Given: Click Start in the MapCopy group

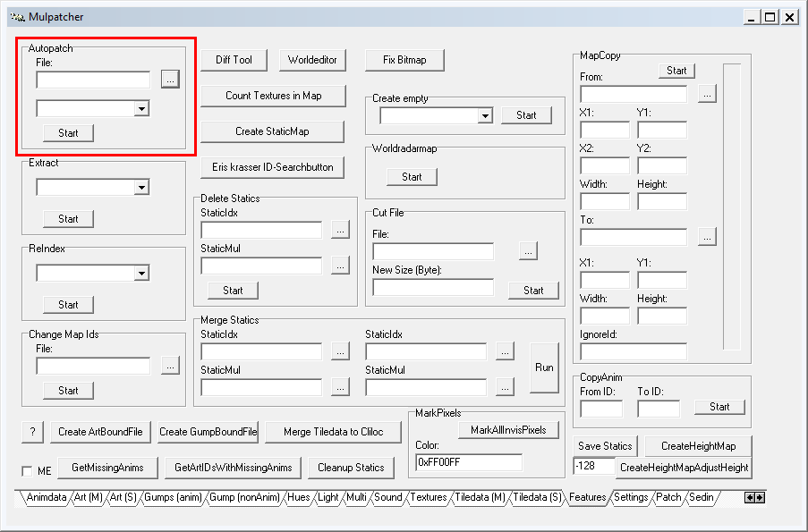Looking at the screenshot, I should 676,71.
